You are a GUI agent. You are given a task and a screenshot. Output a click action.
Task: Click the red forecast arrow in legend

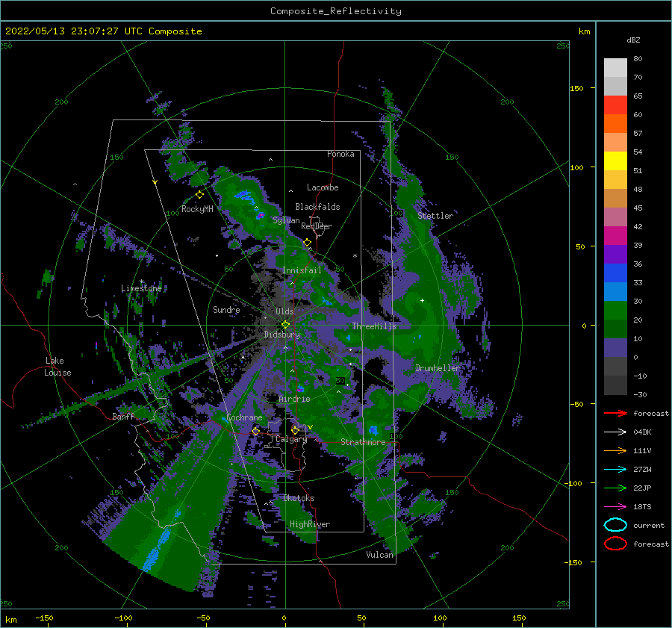[x=615, y=413]
